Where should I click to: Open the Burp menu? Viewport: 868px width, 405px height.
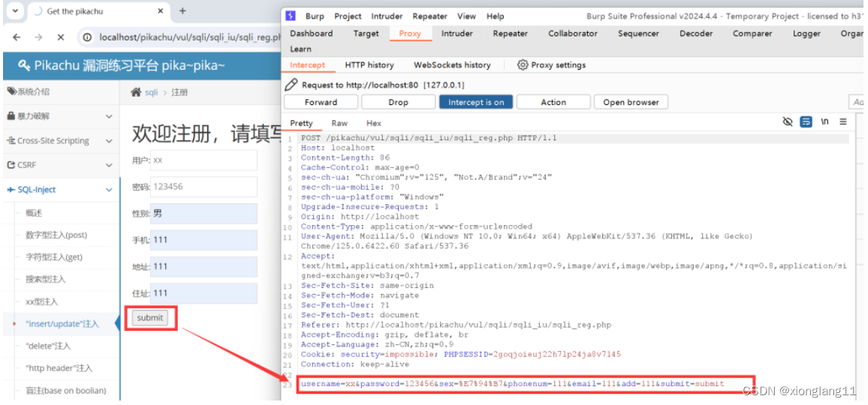point(315,16)
